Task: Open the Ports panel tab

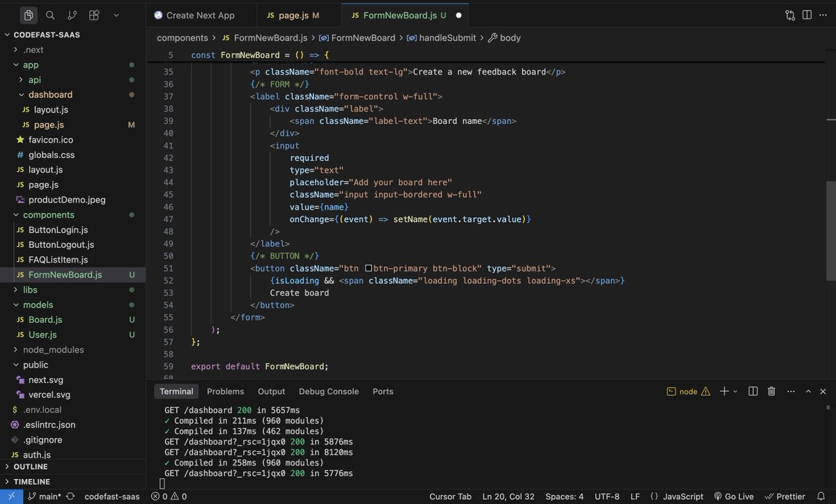Action: 382,391
